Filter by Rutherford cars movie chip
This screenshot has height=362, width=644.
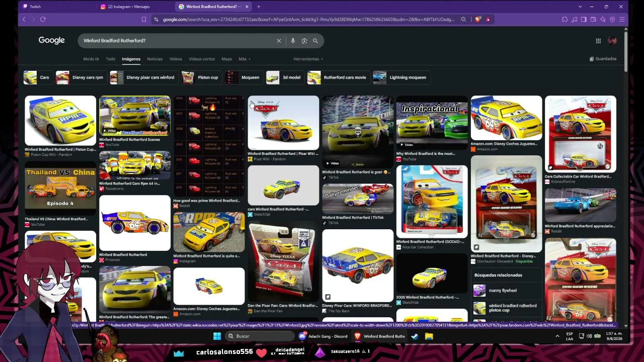pyautogui.click(x=338, y=77)
